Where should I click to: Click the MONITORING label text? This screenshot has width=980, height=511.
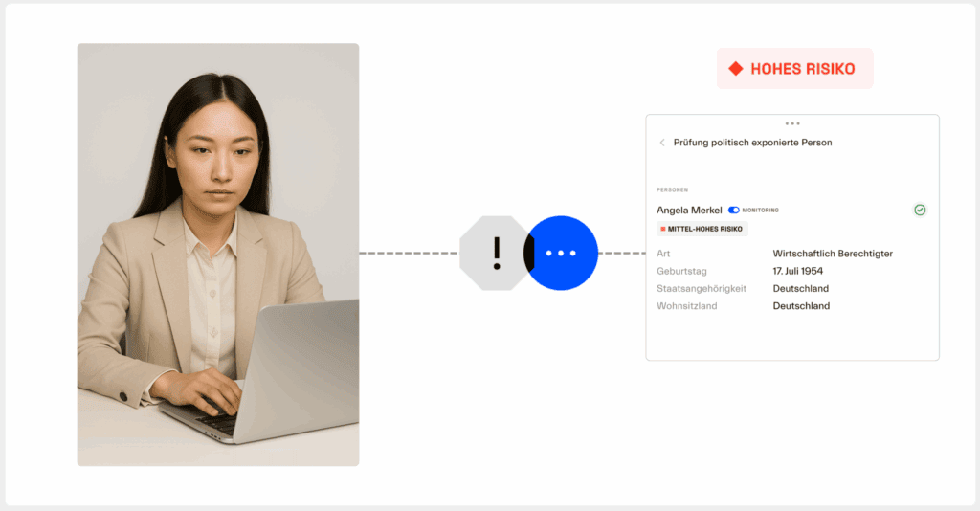[x=761, y=210]
